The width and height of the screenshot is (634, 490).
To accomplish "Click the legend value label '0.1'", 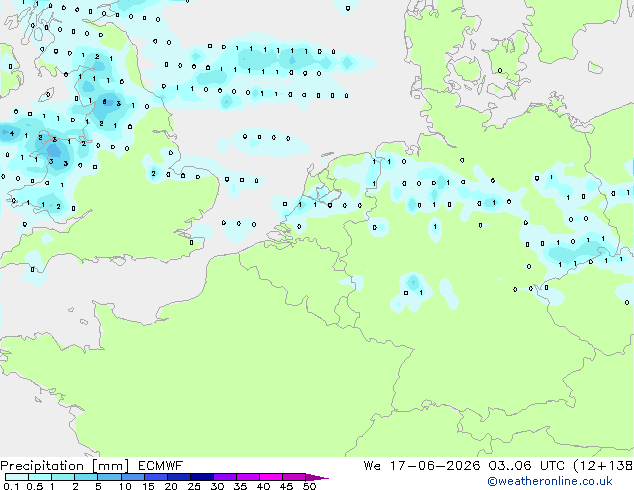I will [x=11, y=486].
